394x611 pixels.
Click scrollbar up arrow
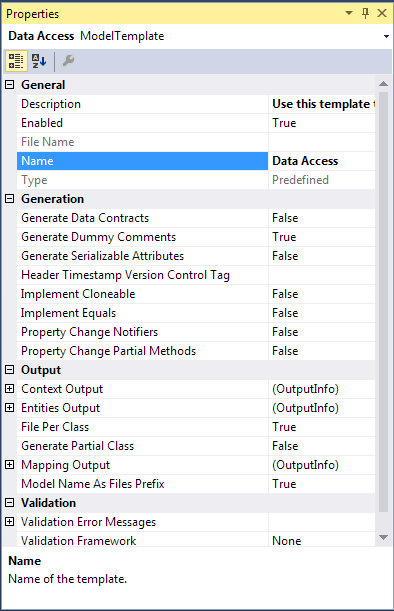pos(383,83)
